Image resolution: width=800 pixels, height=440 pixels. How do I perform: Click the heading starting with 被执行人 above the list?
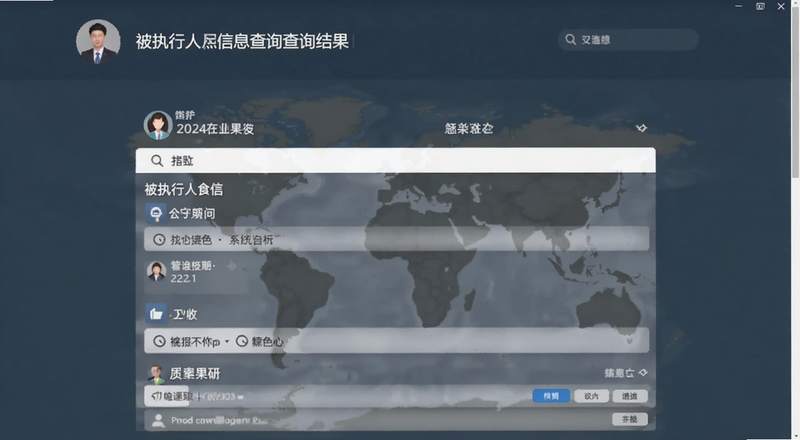coord(184,189)
